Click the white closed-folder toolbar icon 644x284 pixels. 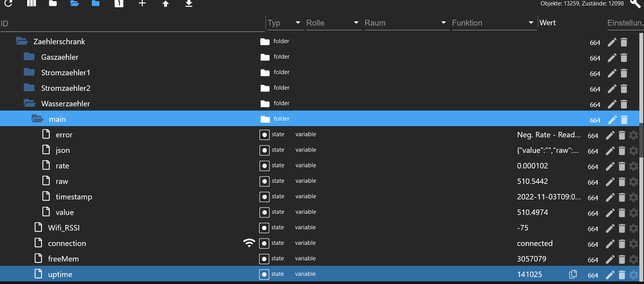[x=53, y=3]
